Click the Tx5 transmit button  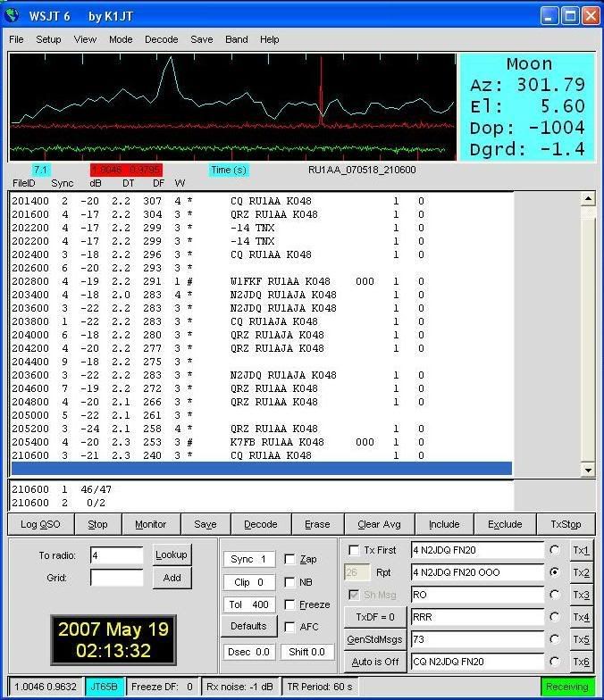click(581, 639)
